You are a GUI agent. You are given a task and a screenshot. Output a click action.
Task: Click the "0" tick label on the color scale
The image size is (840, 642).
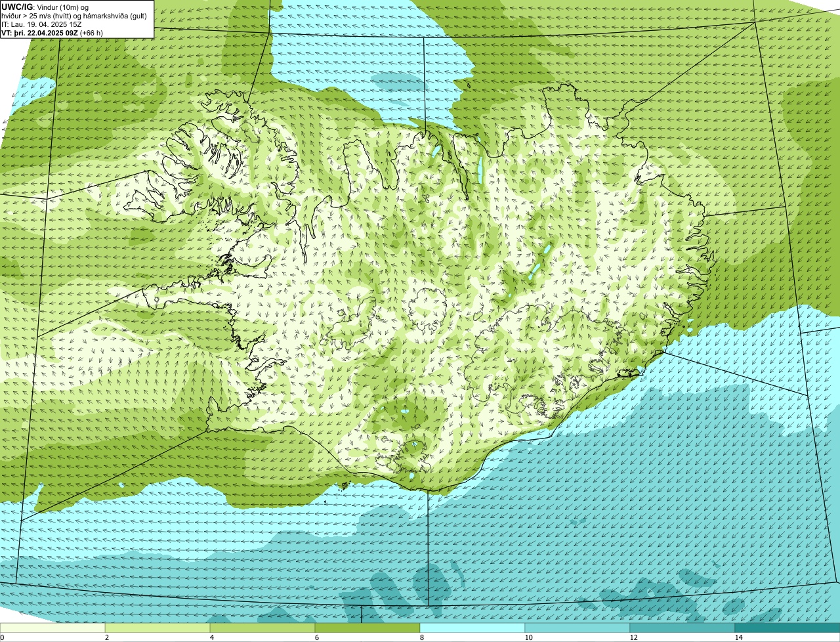(2, 637)
